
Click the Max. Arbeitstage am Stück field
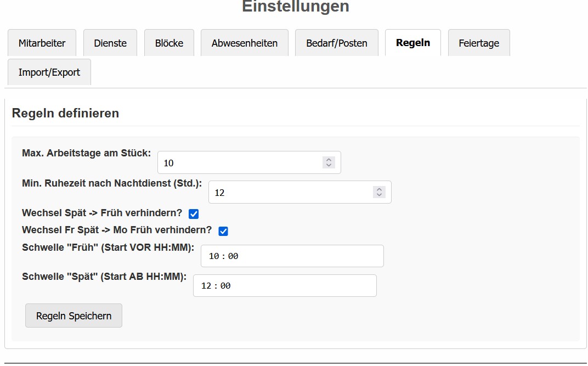241,163
